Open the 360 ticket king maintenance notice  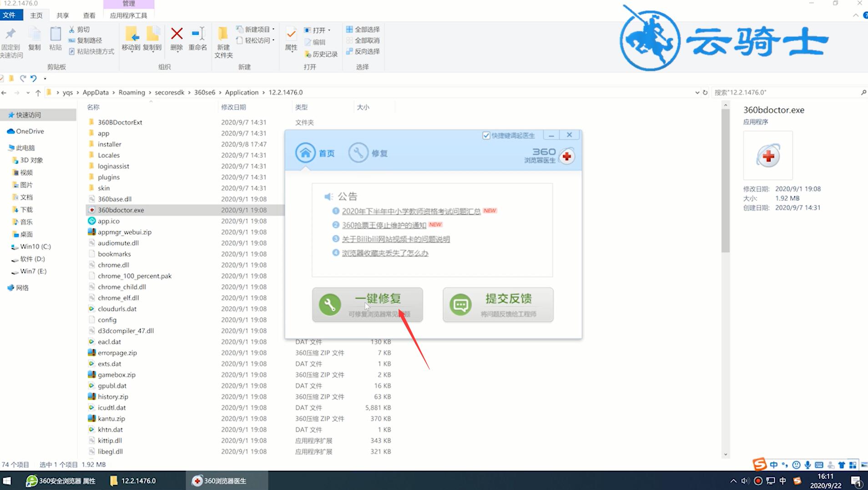coord(384,225)
